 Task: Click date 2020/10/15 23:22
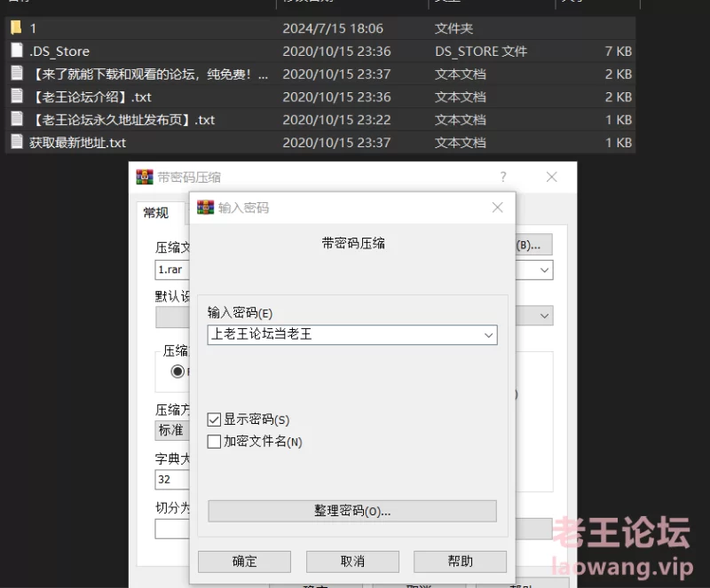[x=336, y=120]
